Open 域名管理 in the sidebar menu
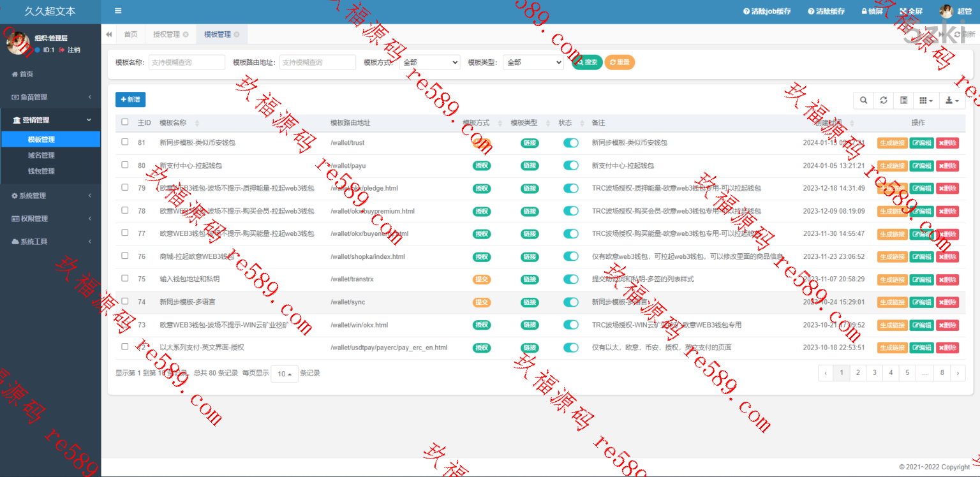The image size is (980, 477). click(41, 155)
